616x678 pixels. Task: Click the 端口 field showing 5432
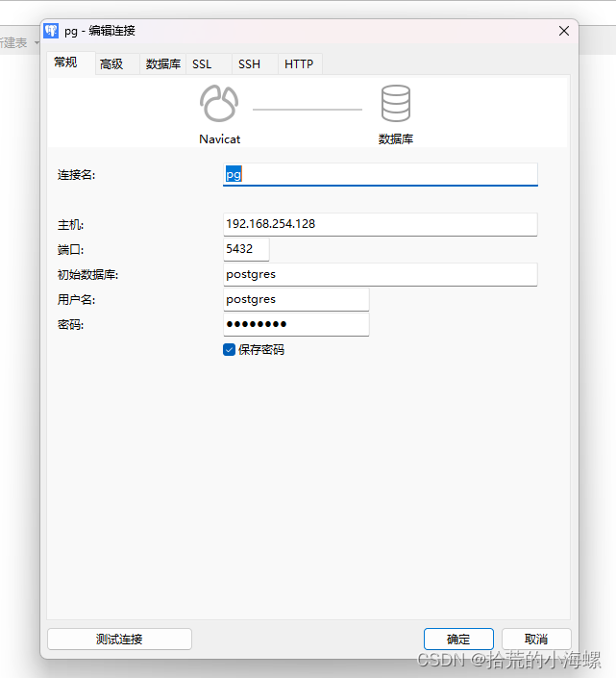point(246,249)
